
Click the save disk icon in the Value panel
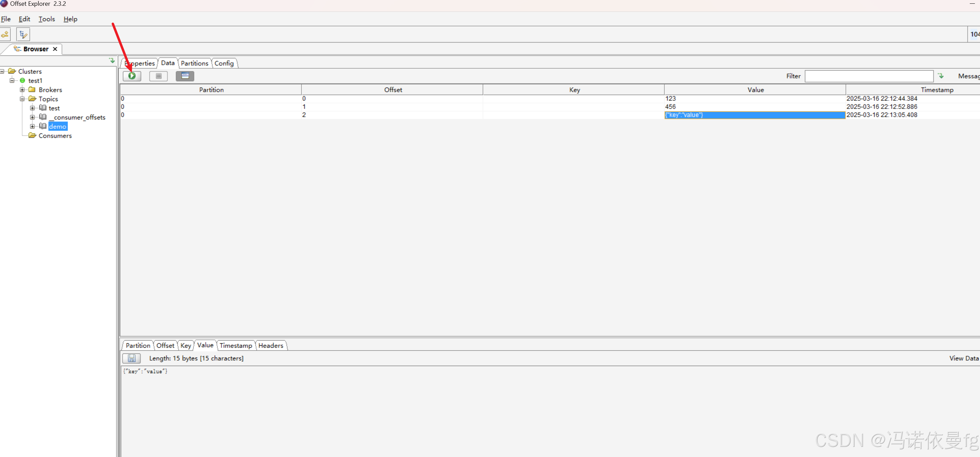132,358
